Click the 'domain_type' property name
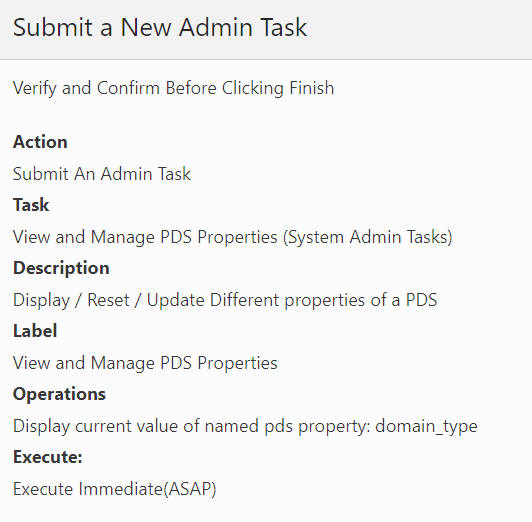Image resolution: width=532 pixels, height=522 pixels. coord(426,426)
